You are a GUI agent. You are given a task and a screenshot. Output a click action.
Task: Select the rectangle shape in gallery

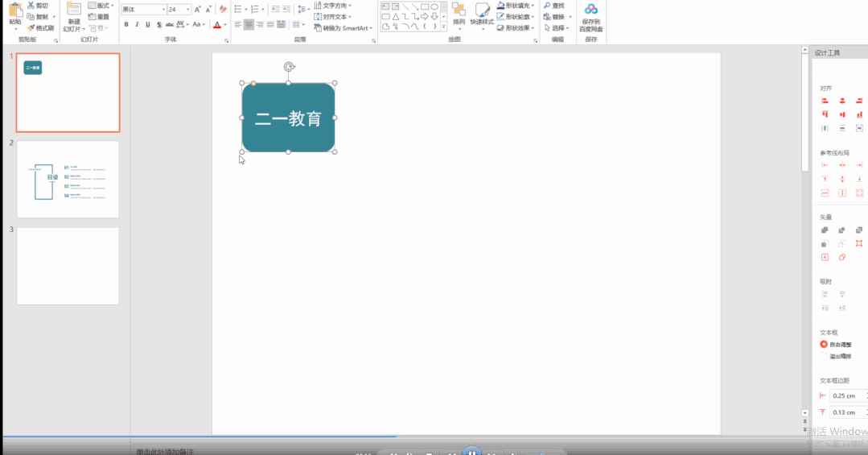coord(425,6)
